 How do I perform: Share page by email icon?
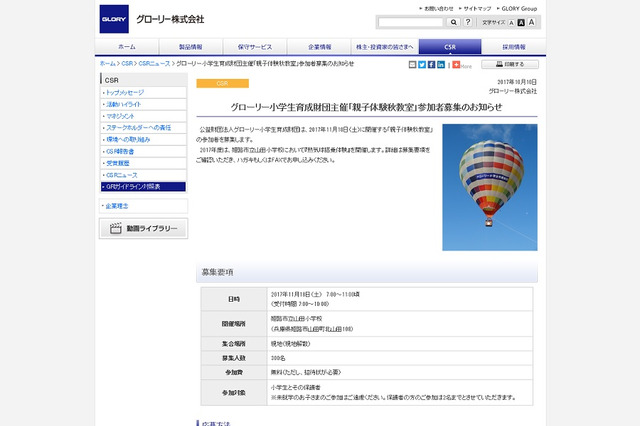click(x=412, y=64)
